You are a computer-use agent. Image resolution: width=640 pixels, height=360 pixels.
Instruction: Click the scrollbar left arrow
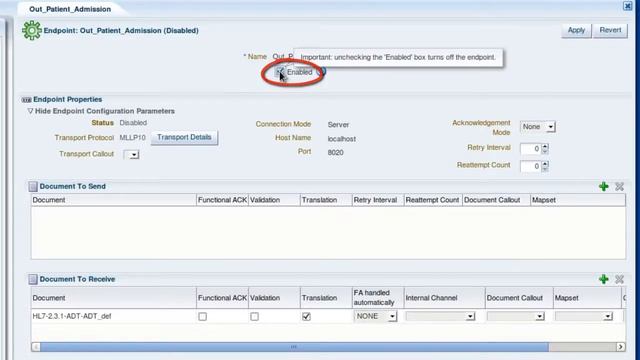36,347
